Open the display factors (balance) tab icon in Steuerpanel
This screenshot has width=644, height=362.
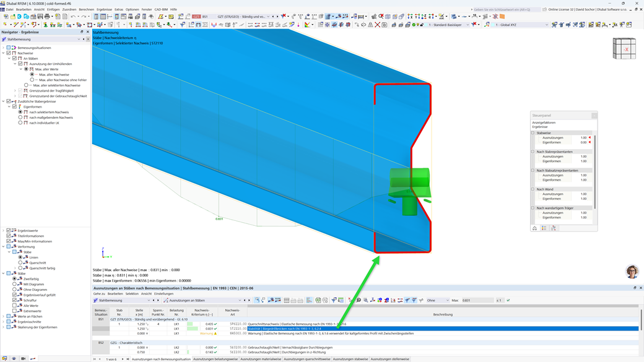tap(534, 228)
